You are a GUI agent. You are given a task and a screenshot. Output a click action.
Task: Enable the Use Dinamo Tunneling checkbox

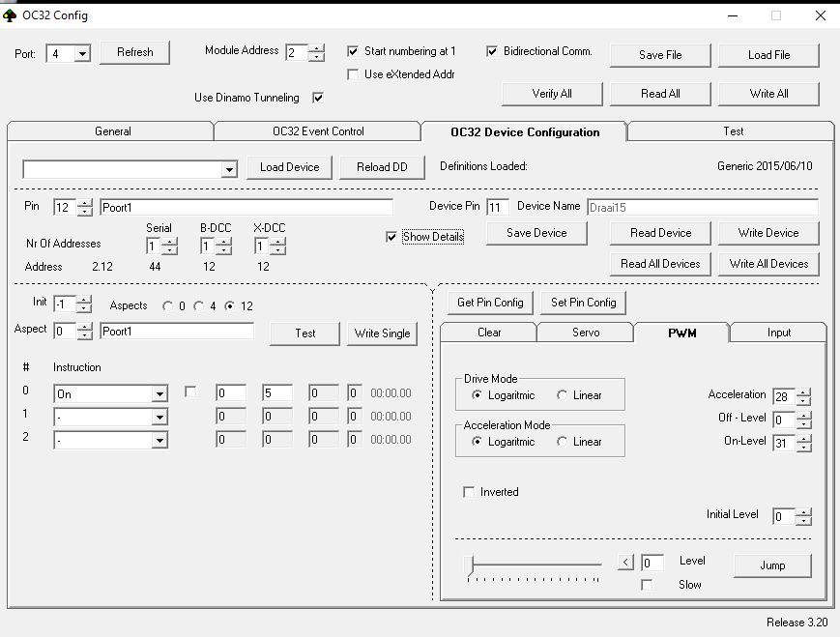click(318, 98)
